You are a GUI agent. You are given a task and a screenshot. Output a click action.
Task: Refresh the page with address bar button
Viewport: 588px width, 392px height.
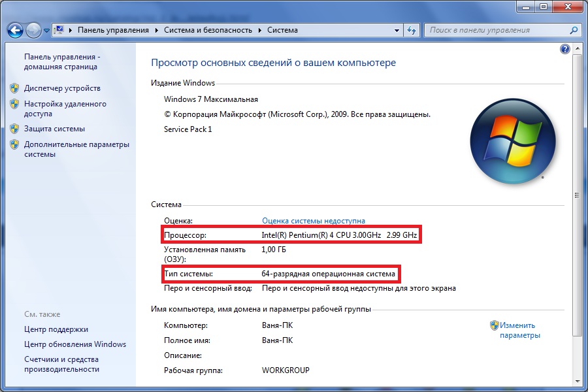[x=412, y=31]
